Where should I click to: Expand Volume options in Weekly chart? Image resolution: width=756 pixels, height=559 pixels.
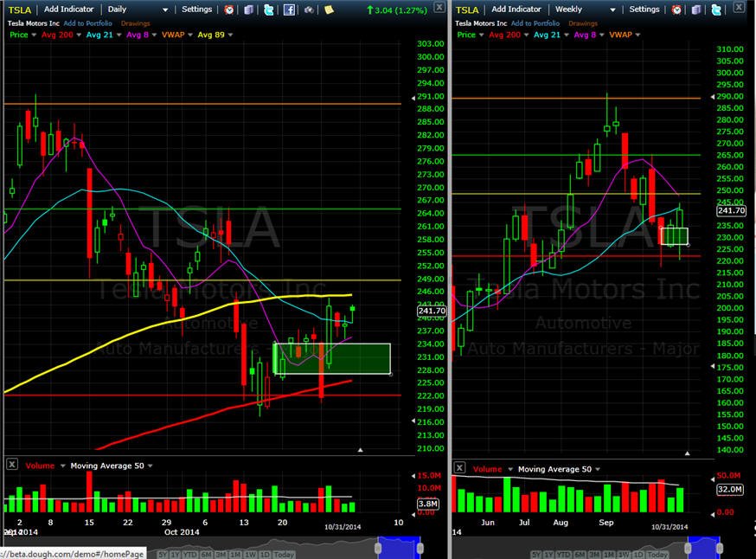[x=510, y=469]
